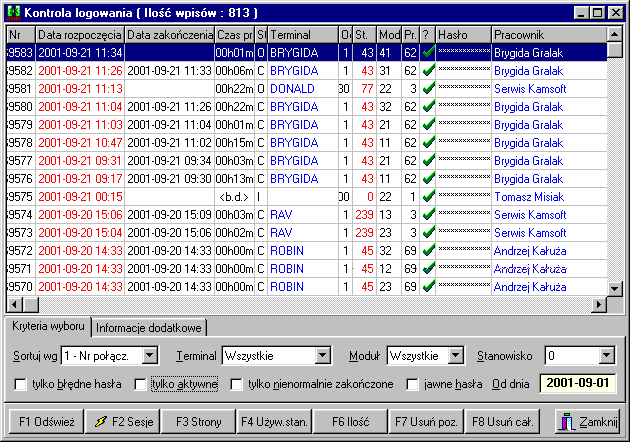Click the 'F7 Usuń poz.' button
Viewport: 630px width, 442px height.
pyautogui.click(x=427, y=422)
